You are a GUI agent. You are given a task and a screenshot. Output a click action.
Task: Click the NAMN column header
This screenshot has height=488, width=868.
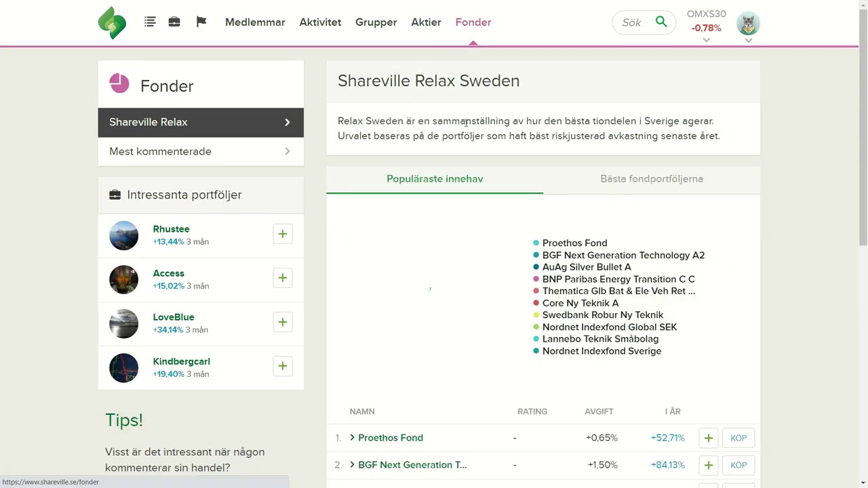coord(362,411)
